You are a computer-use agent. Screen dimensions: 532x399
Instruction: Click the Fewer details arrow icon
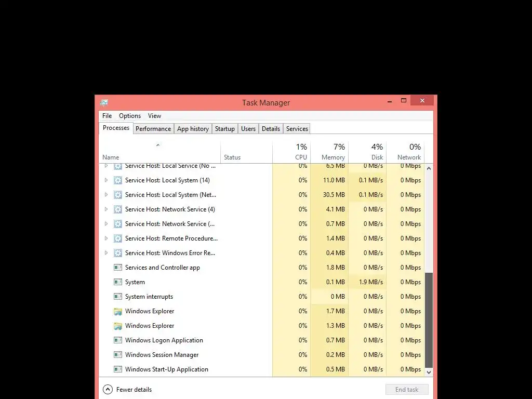tap(108, 390)
